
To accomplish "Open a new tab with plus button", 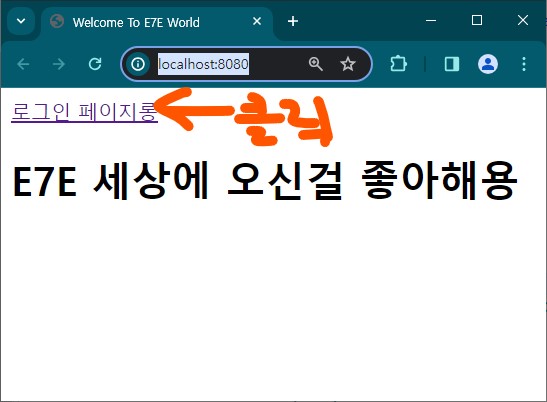I will point(293,21).
